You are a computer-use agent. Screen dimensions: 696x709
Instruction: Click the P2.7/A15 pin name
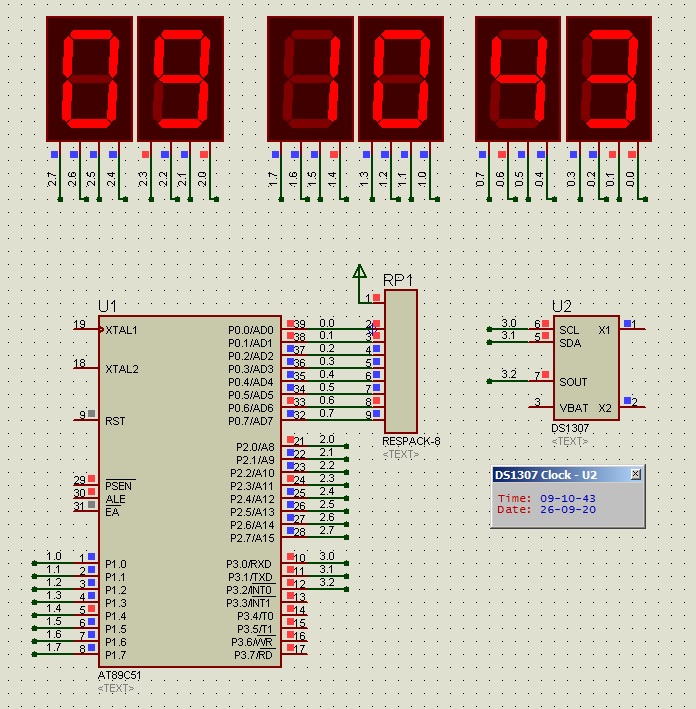[252, 538]
